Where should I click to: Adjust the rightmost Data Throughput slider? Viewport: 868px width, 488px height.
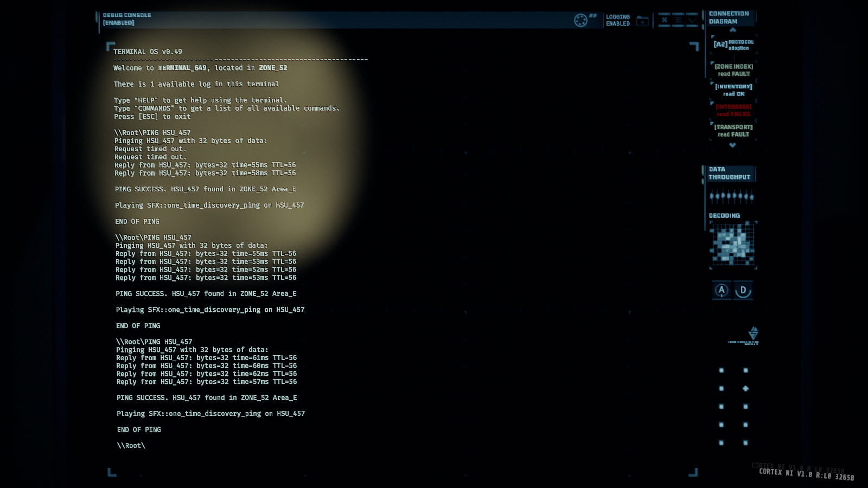(752, 196)
